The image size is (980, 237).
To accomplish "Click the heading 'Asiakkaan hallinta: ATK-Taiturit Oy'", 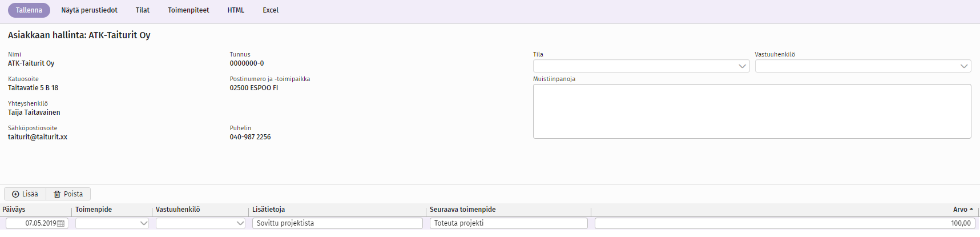I will [x=79, y=35].
